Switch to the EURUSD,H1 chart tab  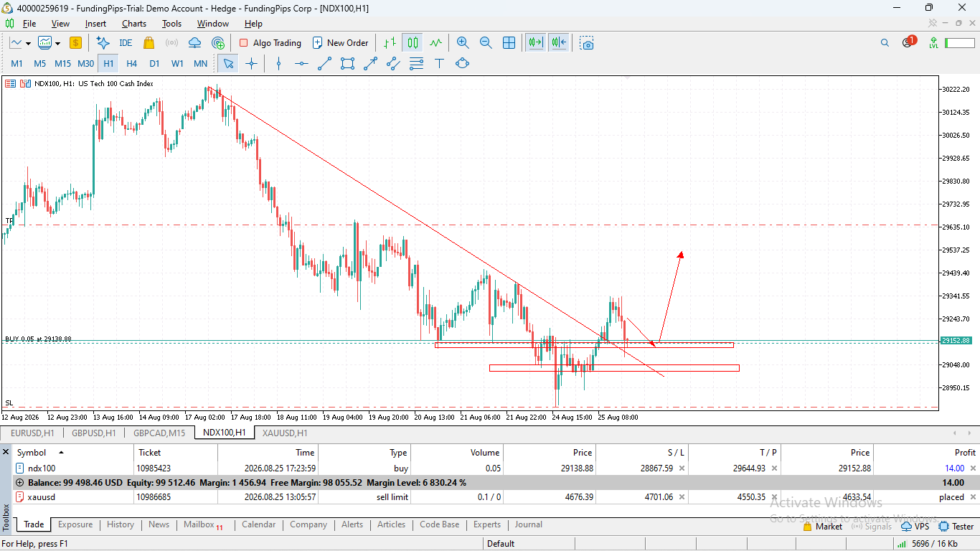tap(32, 433)
